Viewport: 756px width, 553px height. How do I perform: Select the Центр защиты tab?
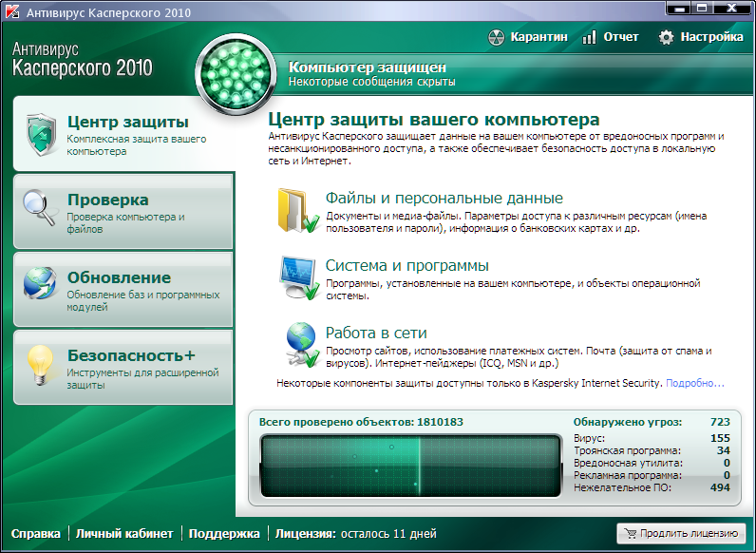click(x=123, y=134)
